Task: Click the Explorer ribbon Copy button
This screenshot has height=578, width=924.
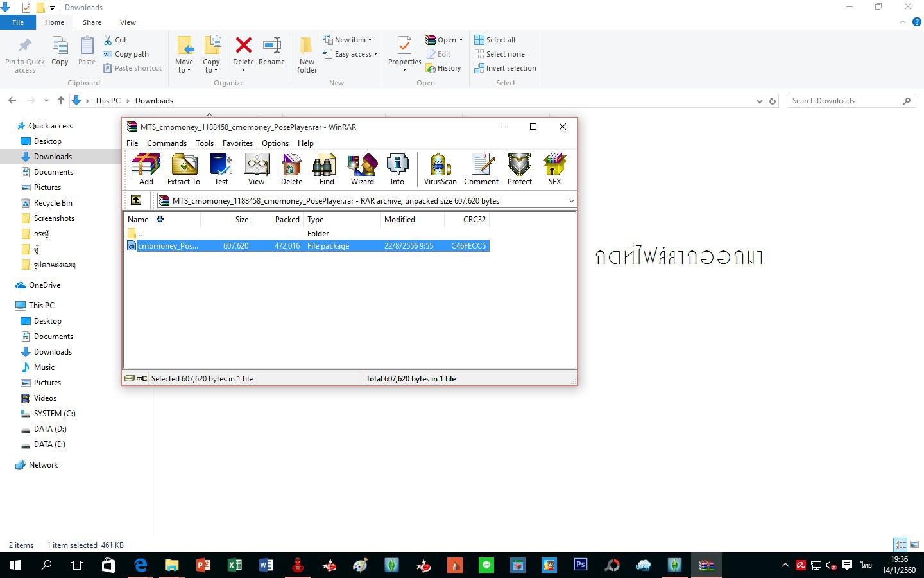Action: point(60,51)
